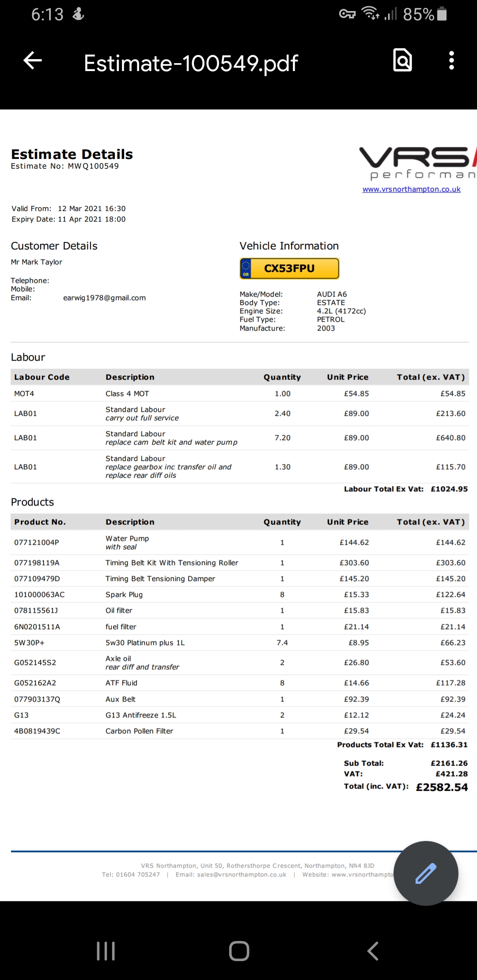The width and height of the screenshot is (477, 980).
Task: Tap the Wi-Fi status bar icon
Action: click(x=370, y=14)
